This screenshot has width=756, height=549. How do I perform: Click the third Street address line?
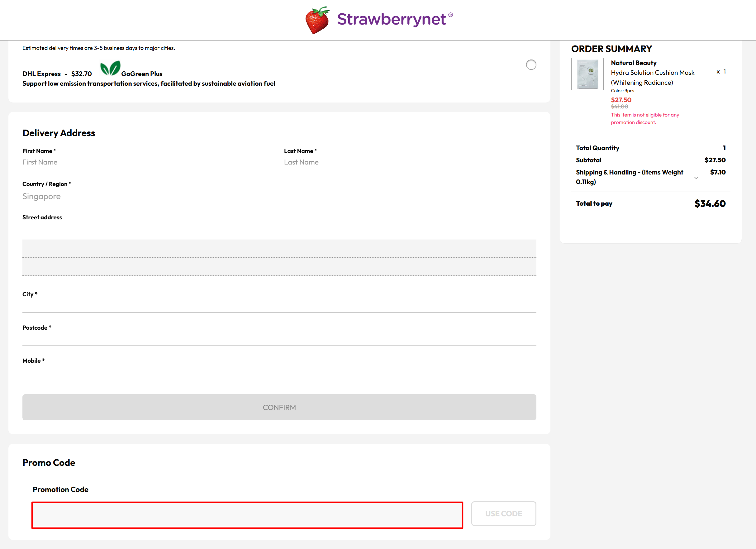(279, 267)
